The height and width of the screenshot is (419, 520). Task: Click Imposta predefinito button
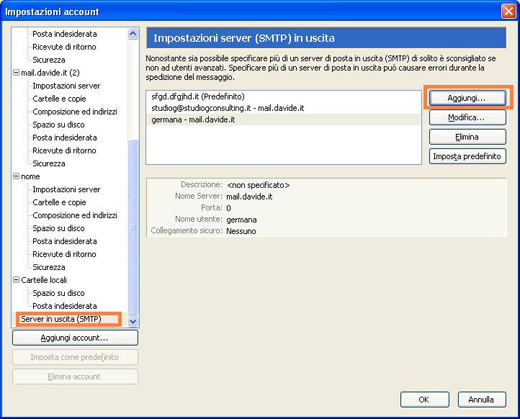[467, 156]
